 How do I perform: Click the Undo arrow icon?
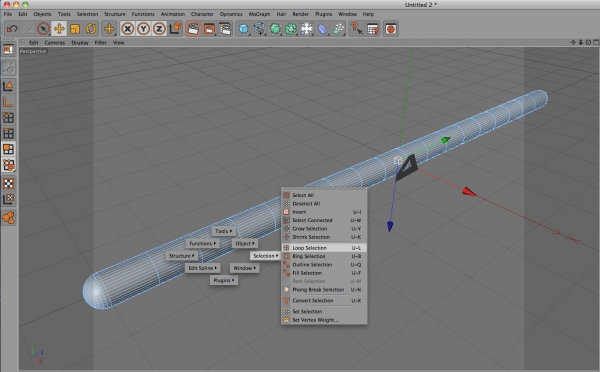[12, 29]
